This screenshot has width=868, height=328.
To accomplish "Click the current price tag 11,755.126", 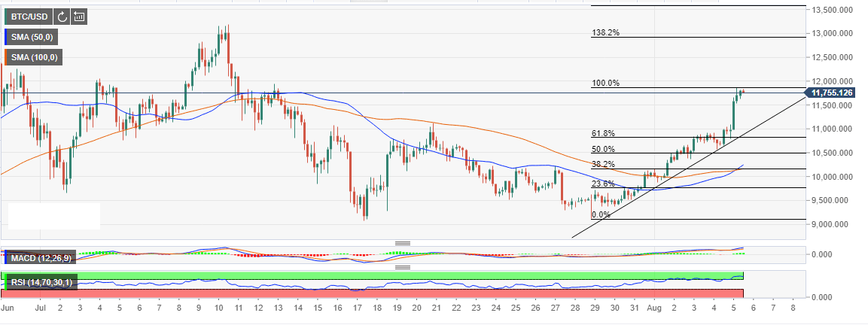I will 833,93.
